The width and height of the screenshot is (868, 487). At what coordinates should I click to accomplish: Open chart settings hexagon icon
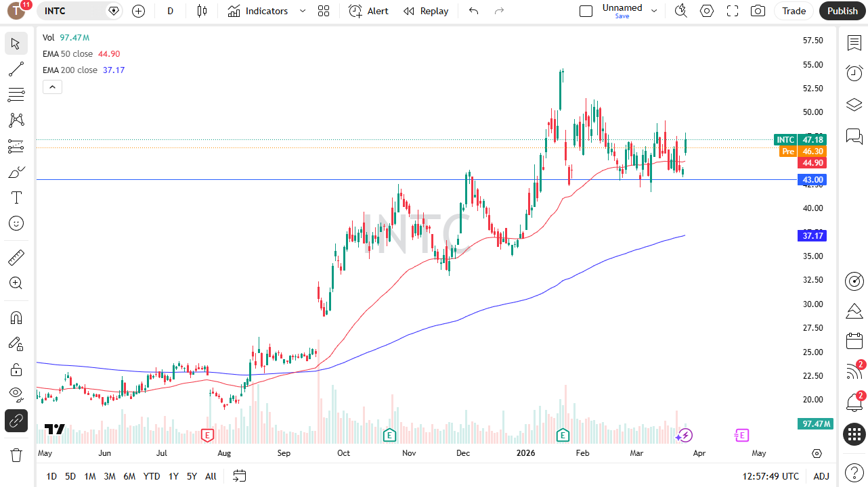coord(707,11)
